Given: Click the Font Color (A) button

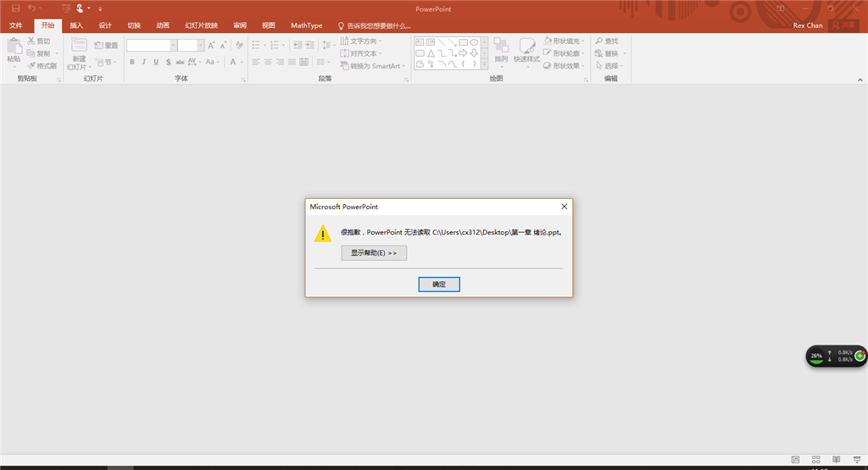Looking at the screenshot, I should (x=233, y=62).
